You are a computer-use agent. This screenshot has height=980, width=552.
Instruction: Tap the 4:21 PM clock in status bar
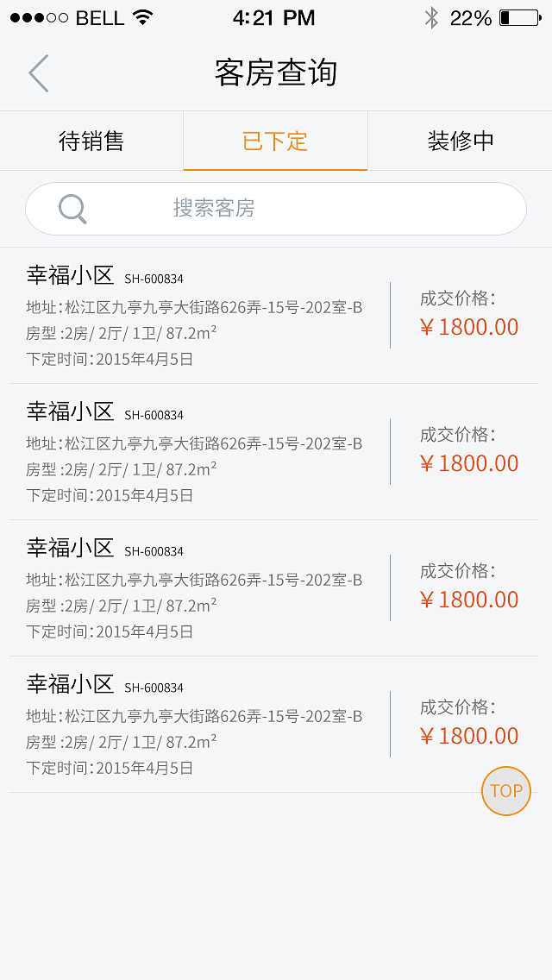[x=274, y=17]
